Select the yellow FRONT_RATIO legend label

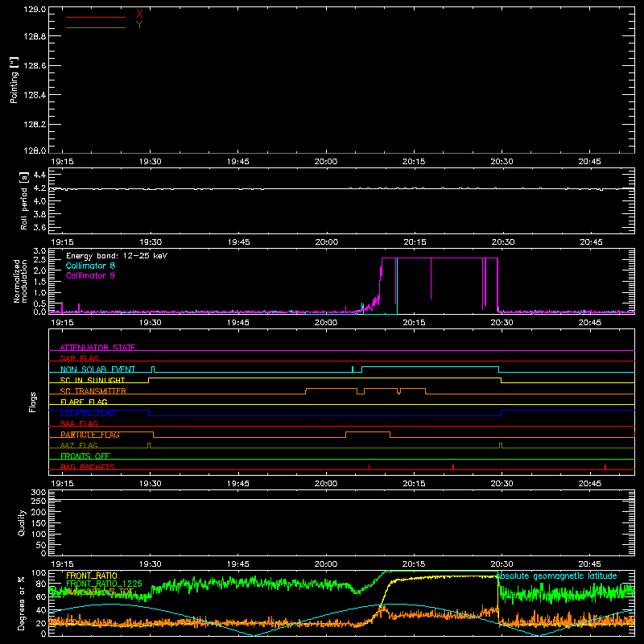[92, 576]
